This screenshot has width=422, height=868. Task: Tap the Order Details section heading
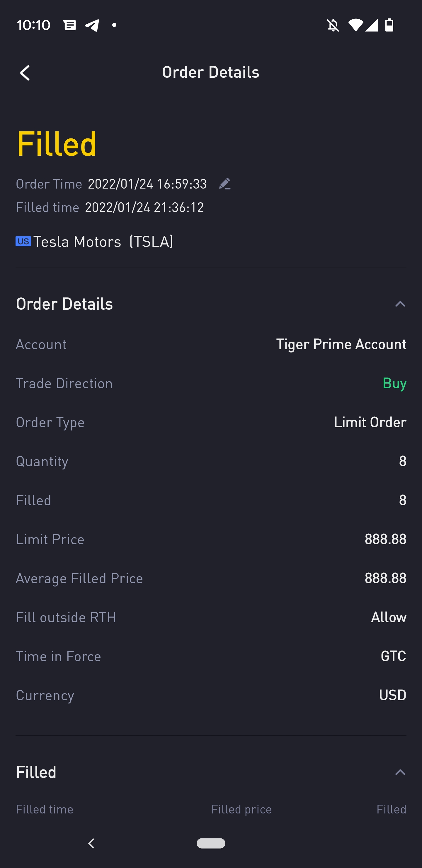(x=64, y=304)
